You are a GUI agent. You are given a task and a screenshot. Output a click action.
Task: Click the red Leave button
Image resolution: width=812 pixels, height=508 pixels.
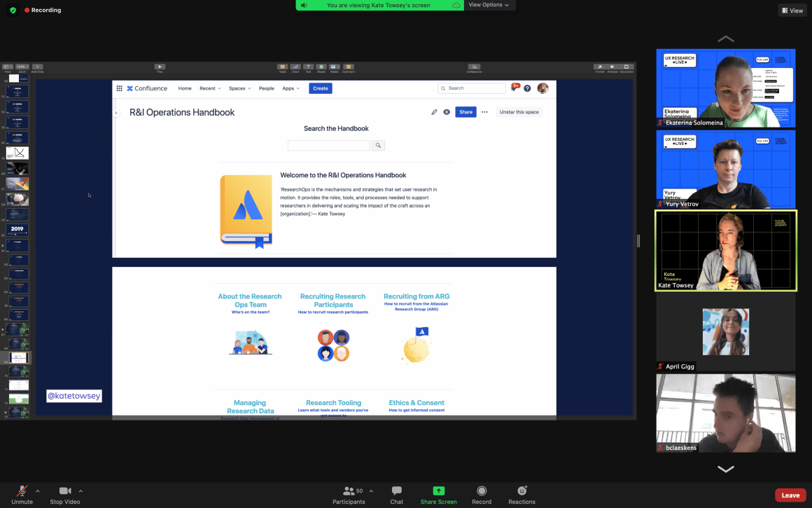click(790, 495)
